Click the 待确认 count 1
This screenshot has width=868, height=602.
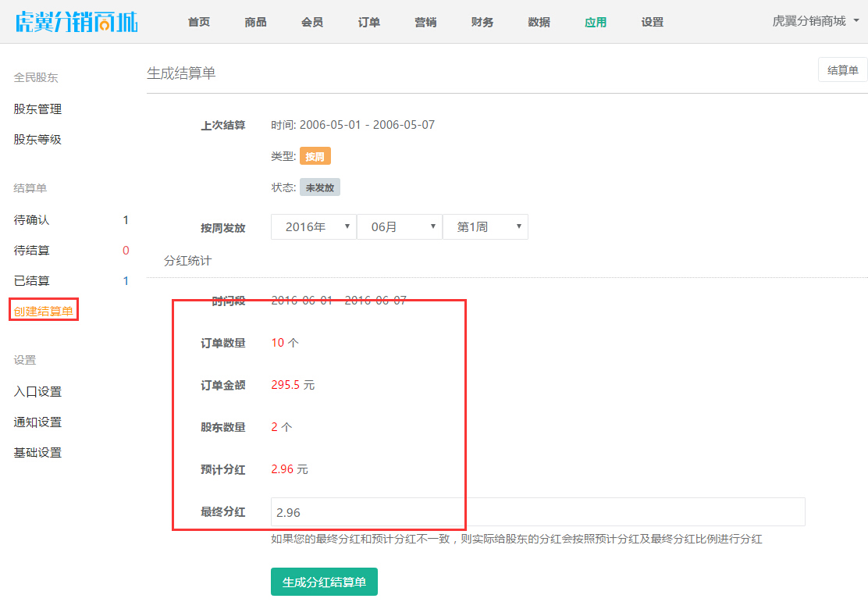pos(126,220)
